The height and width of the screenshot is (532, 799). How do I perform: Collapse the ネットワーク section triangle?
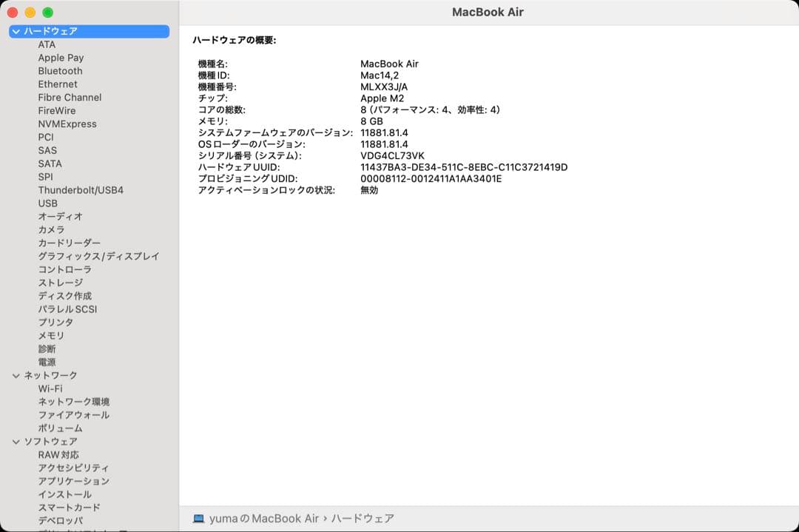pos(16,375)
